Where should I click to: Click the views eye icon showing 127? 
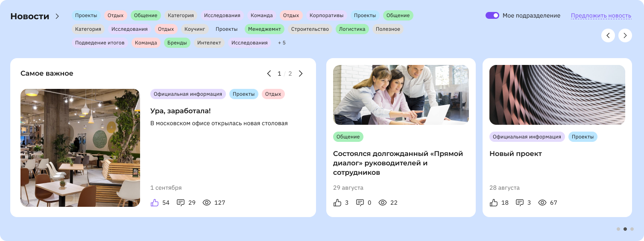(207, 203)
